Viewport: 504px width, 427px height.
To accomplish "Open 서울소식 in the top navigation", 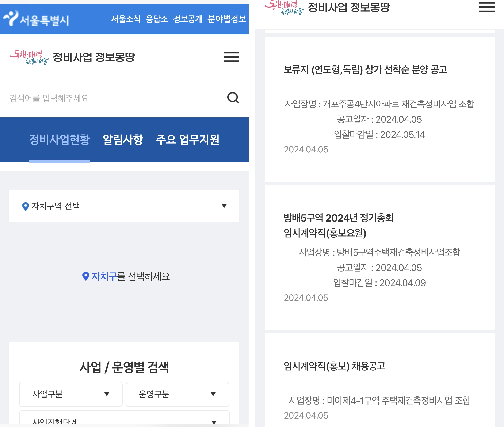I will tap(126, 19).
